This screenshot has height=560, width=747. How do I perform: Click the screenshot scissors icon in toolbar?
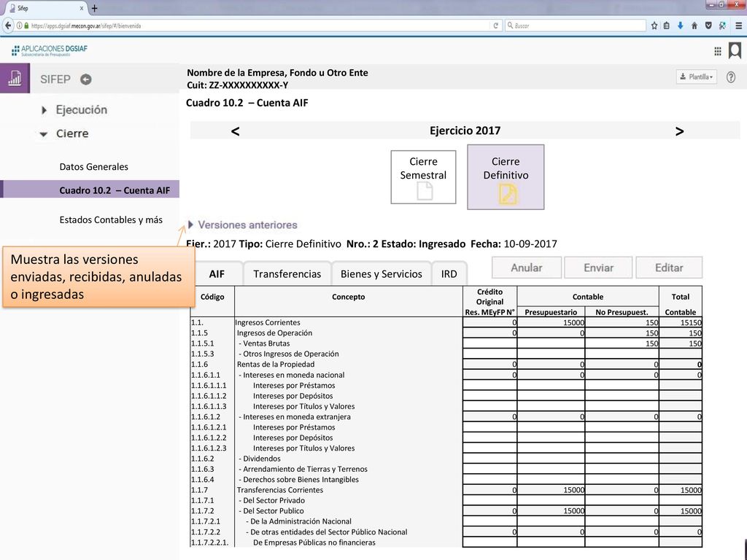point(723,26)
